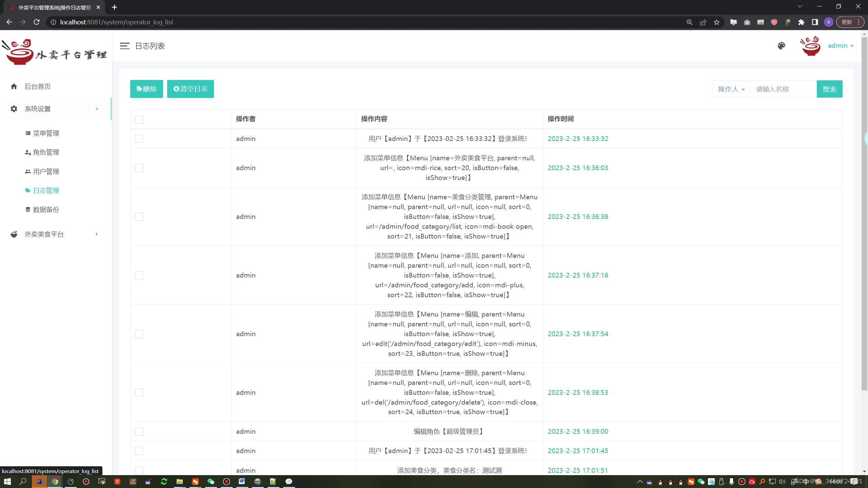Select the checkbox for the 编辑角色 log entry
Image resolution: width=868 pixels, height=488 pixels.
point(139,431)
